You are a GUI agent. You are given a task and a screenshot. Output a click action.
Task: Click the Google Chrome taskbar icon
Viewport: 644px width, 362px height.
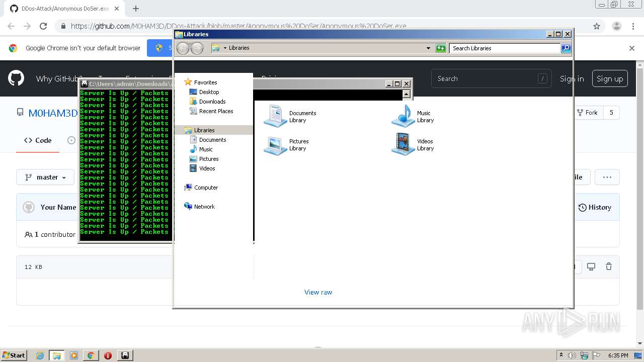[91, 355]
